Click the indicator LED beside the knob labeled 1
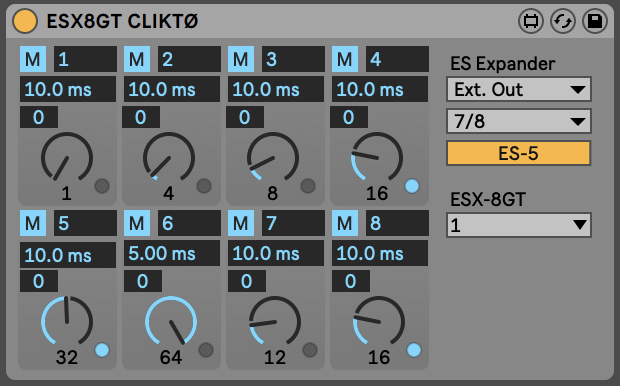620x386 pixels. click(102, 186)
